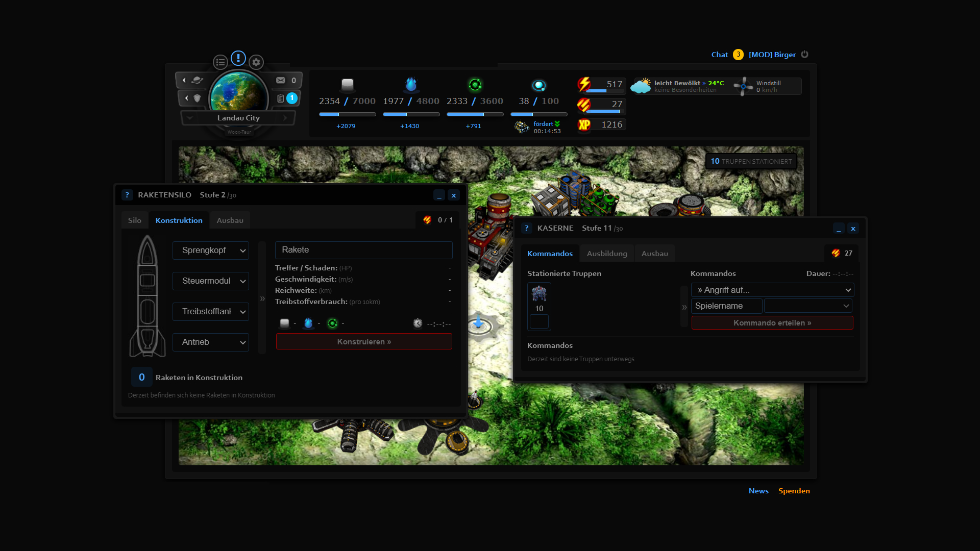The image size is (980, 551).
Task: Open settings gear above the planet
Action: point(256,62)
